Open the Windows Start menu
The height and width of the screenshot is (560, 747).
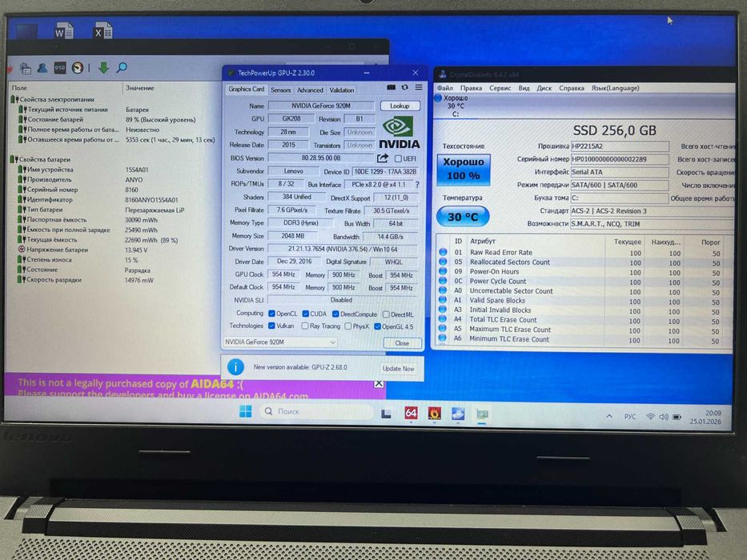(x=245, y=411)
